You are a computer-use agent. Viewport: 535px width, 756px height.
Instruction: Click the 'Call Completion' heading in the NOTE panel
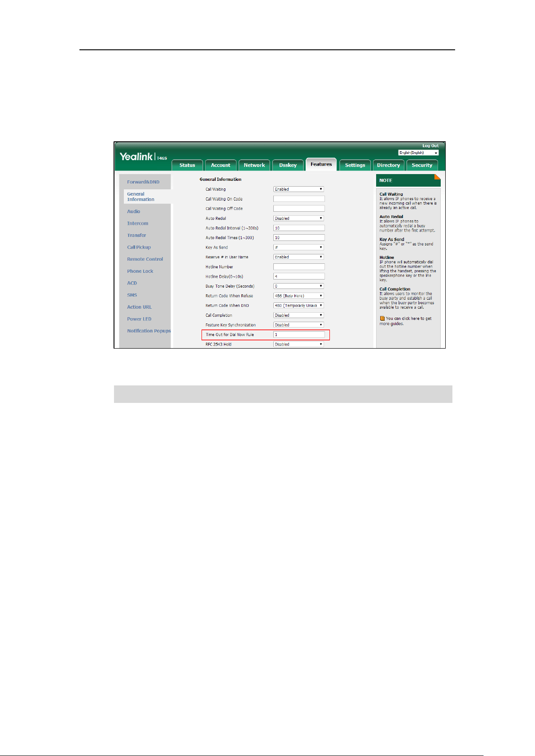point(395,289)
